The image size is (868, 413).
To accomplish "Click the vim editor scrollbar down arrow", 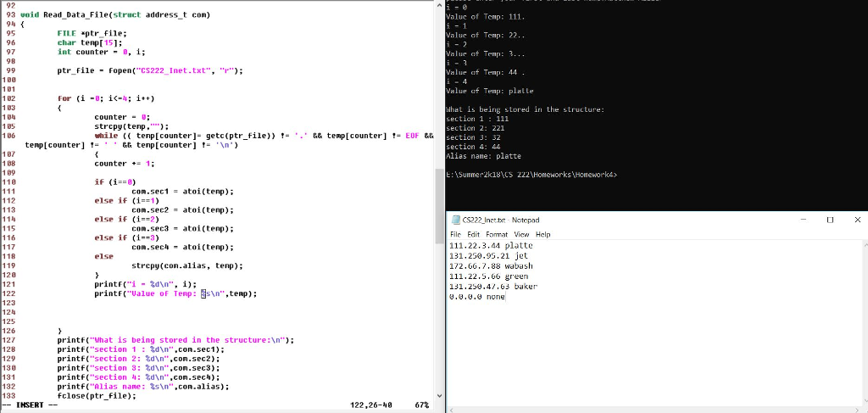I will pyautogui.click(x=440, y=396).
